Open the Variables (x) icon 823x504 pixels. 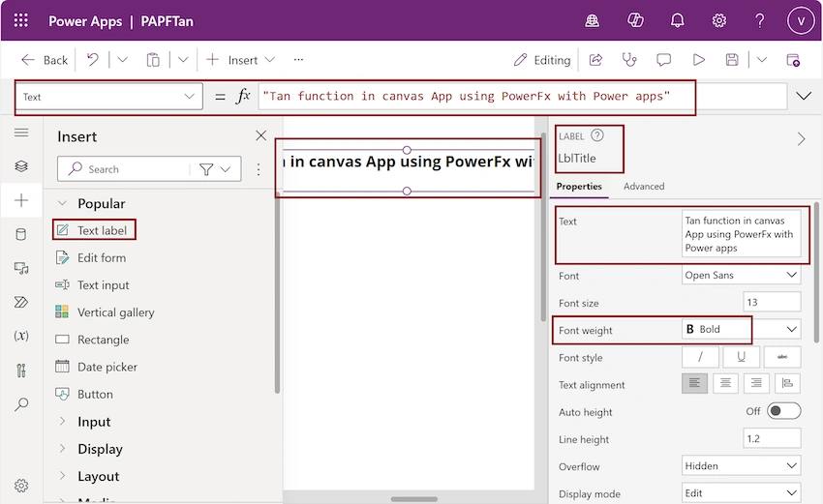pos(21,336)
